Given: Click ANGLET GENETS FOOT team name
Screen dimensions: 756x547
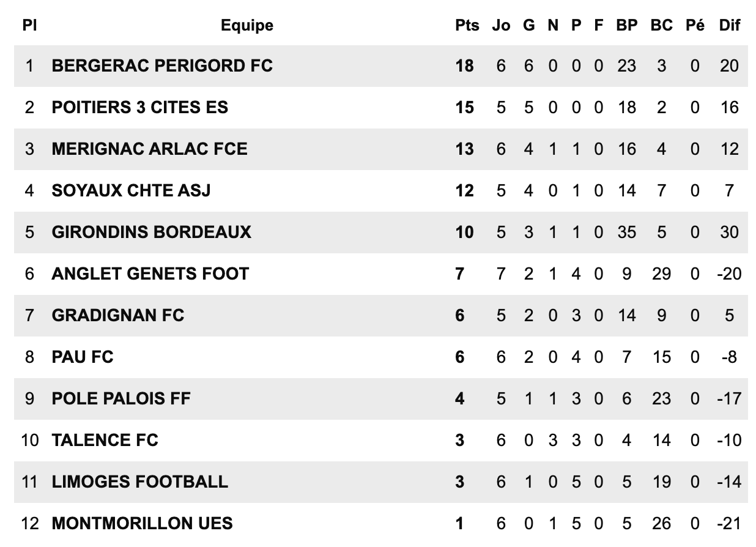Looking at the screenshot, I should pyautogui.click(x=150, y=273).
